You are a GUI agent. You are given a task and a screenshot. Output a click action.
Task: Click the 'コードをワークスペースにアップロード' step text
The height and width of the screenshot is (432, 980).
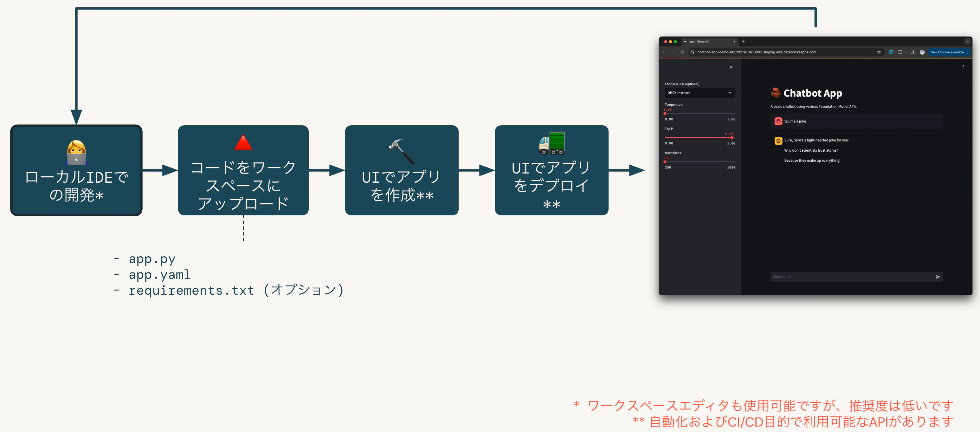click(243, 185)
